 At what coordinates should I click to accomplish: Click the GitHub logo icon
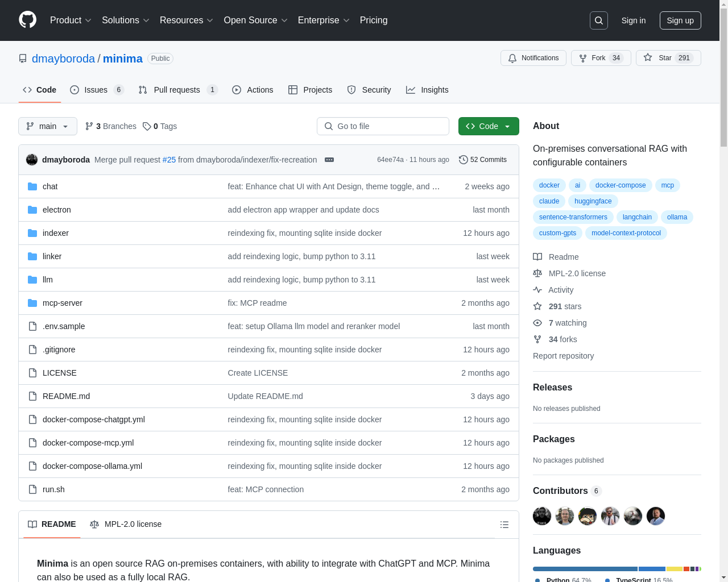click(x=27, y=20)
